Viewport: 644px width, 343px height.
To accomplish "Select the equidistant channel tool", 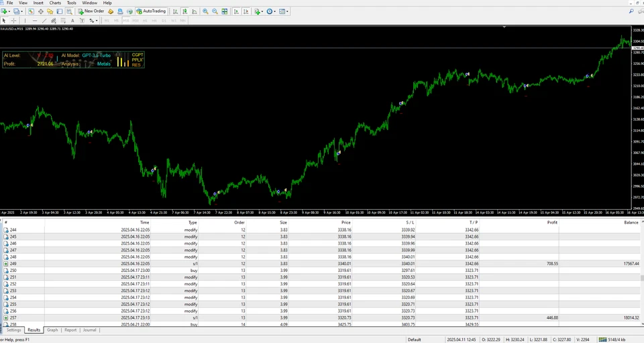I will (x=54, y=20).
